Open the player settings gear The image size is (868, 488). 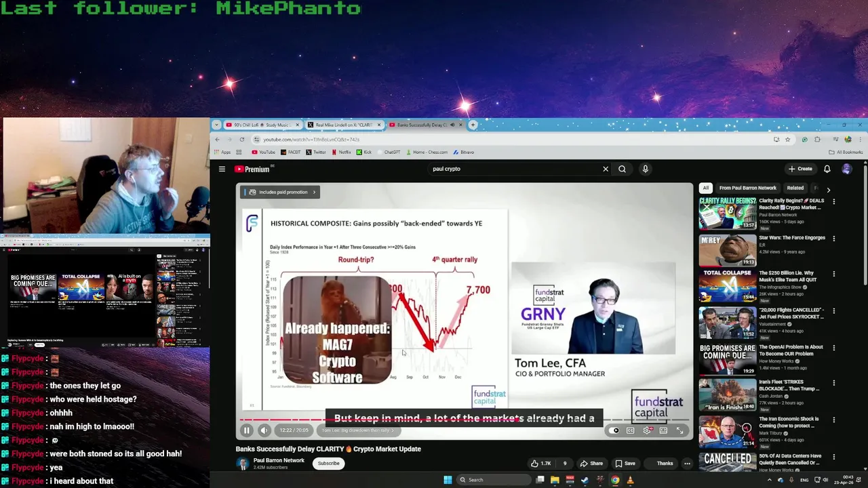pos(647,430)
